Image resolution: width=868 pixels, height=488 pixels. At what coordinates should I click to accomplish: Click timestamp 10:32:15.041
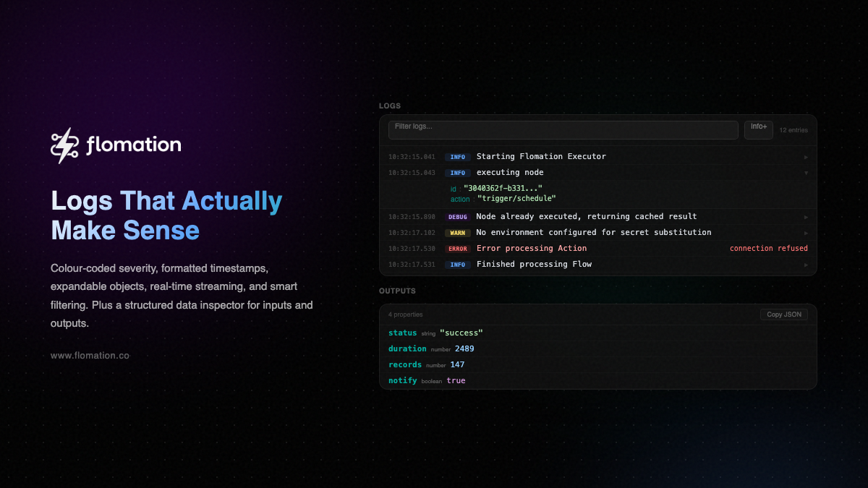(412, 157)
